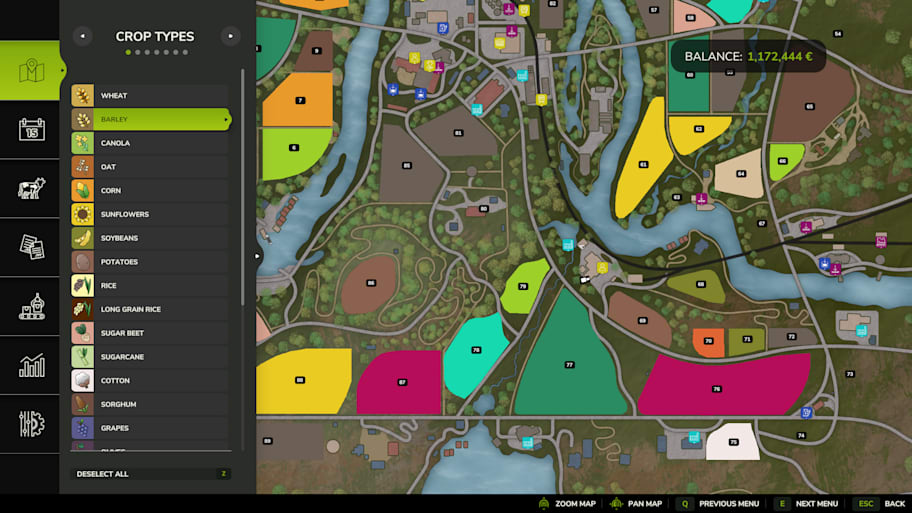Screen dimensions: 912x513
Task: Open the animals cow sidebar icon
Action: click(x=31, y=188)
